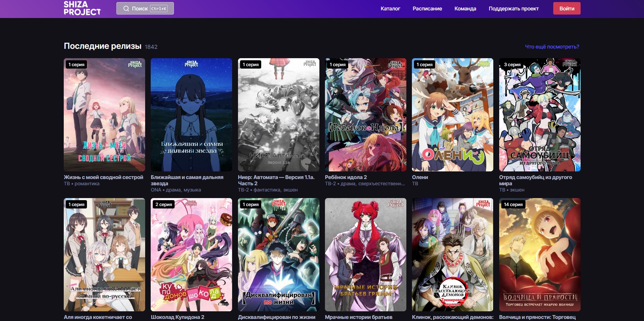Click the magnifier icon in search box

[126, 8]
